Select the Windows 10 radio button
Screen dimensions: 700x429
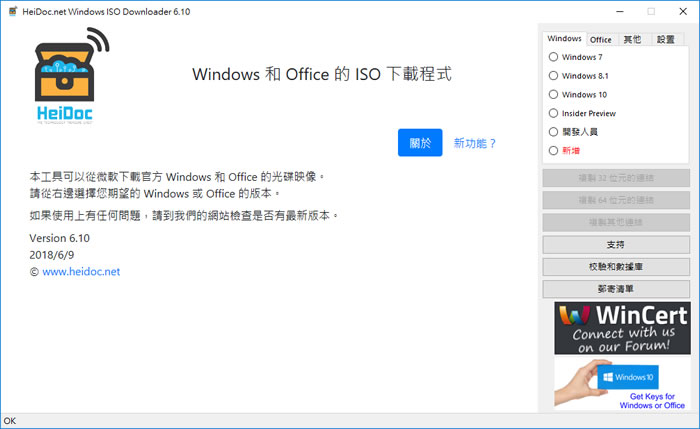(553, 94)
